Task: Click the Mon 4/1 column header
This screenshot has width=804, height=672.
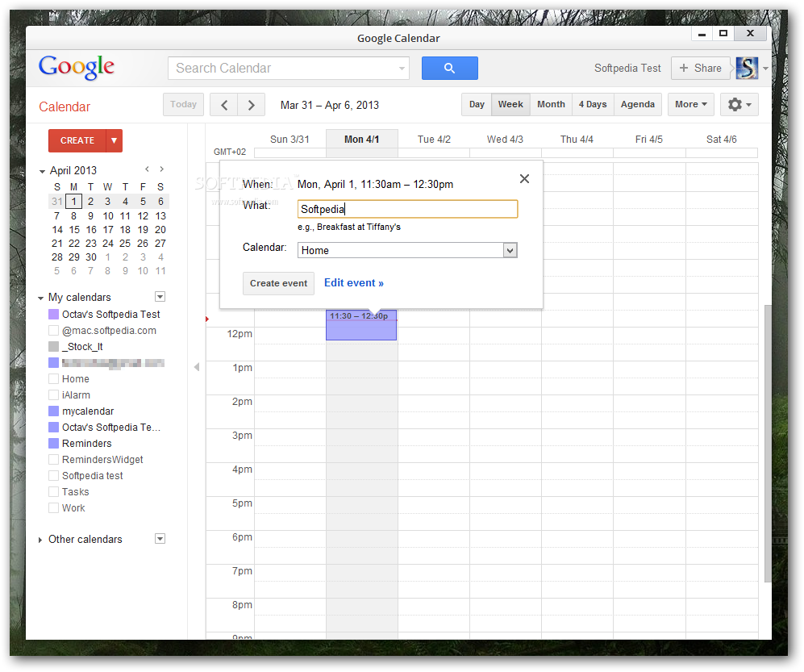Action: pyautogui.click(x=362, y=139)
